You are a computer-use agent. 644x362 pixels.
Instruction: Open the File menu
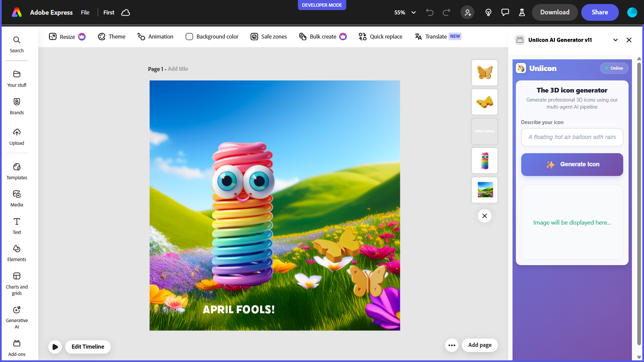(85, 12)
